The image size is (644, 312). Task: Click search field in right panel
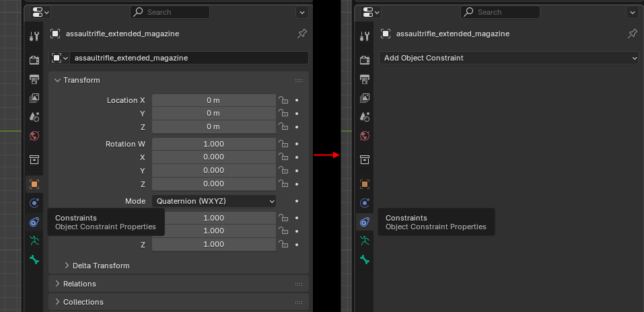tap(500, 12)
